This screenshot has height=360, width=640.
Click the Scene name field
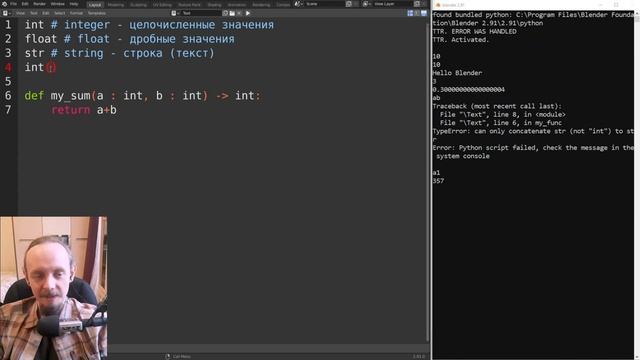coord(325,4)
